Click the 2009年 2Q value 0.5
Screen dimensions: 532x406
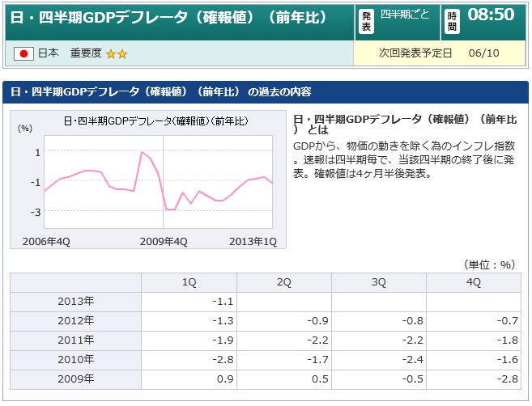[x=321, y=379]
